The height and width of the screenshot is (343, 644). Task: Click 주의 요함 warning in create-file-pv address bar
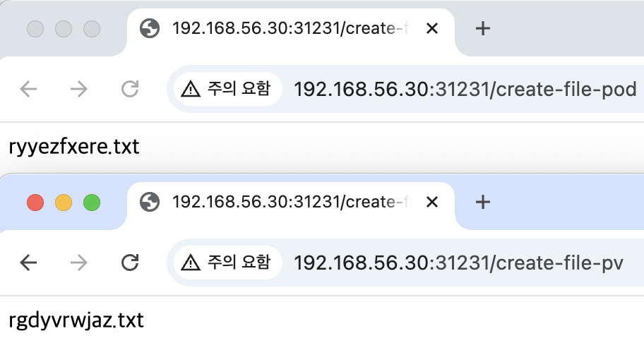click(227, 263)
